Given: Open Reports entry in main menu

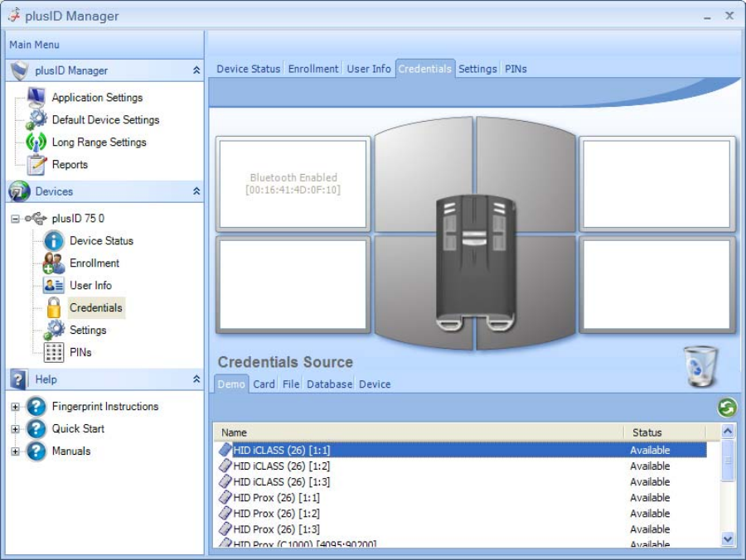Looking at the screenshot, I should pyautogui.click(x=70, y=165).
